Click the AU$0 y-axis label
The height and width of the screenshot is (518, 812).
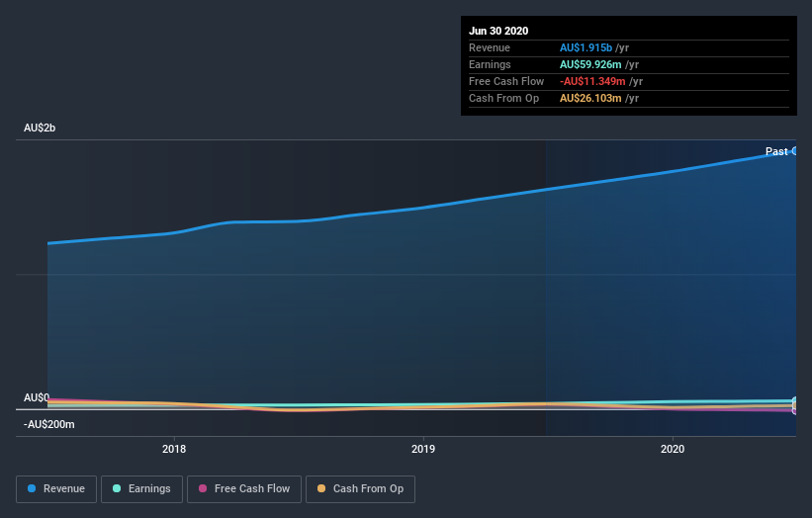coord(37,397)
